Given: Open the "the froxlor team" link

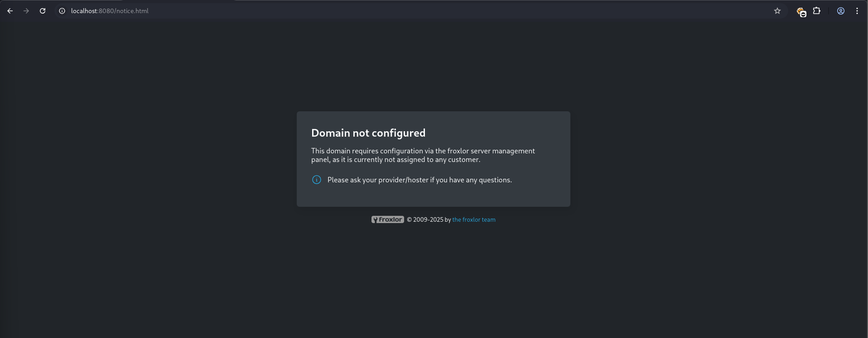Looking at the screenshot, I should pos(474,219).
